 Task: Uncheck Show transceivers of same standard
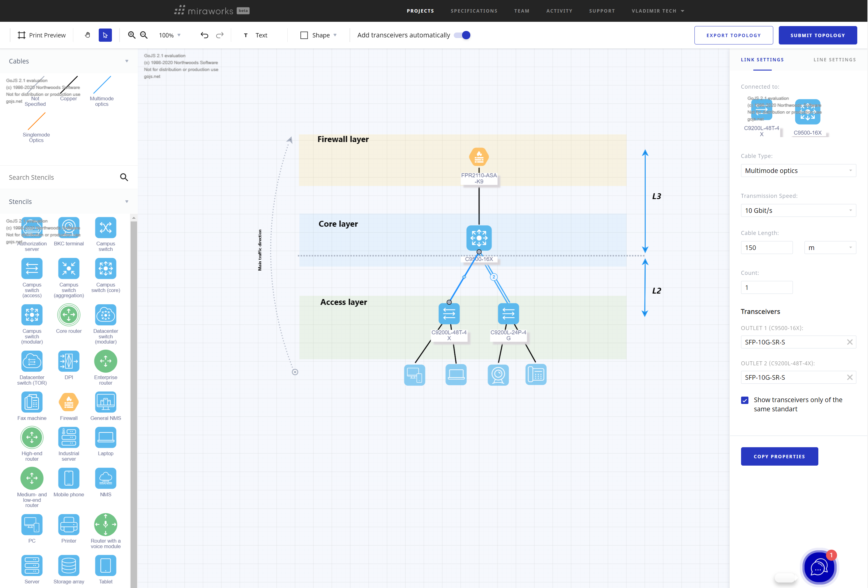point(745,401)
